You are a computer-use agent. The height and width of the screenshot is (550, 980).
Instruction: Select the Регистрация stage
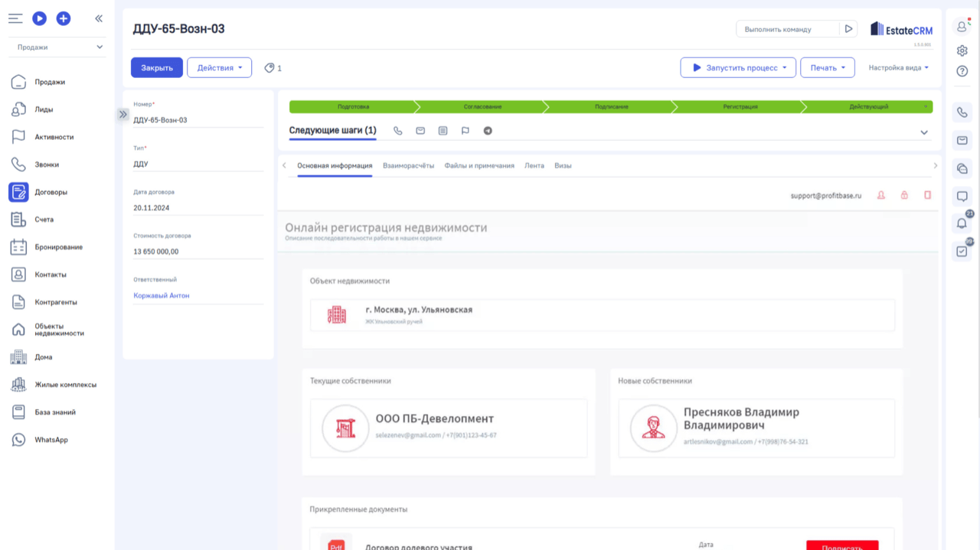pos(740,107)
